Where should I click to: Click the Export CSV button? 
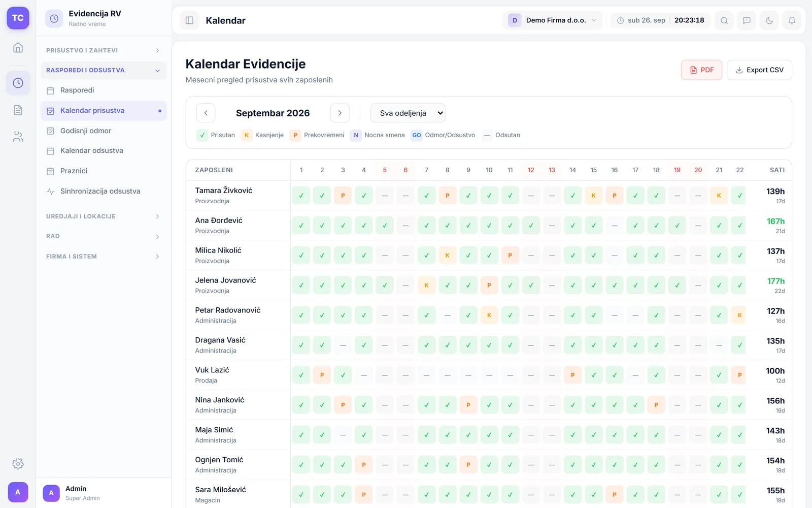point(759,70)
